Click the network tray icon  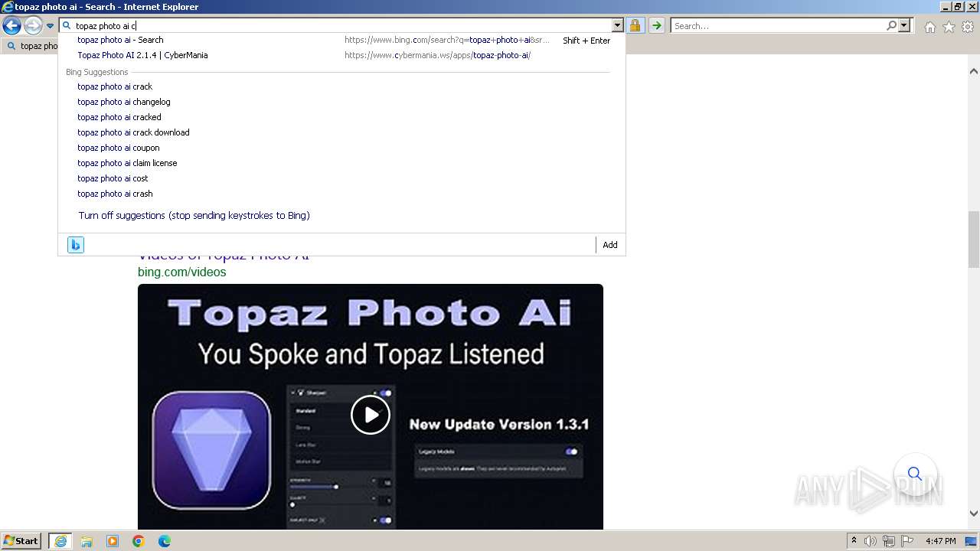tap(889, 541)
